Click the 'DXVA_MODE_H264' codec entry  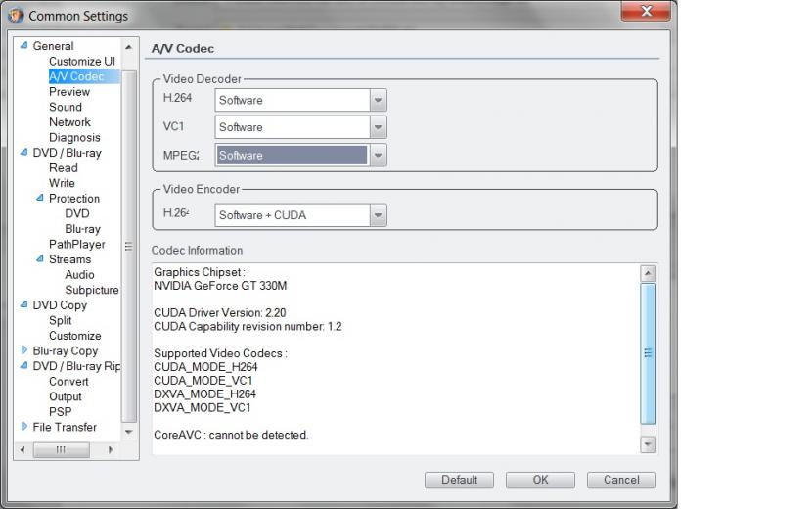tap(204, 393)
